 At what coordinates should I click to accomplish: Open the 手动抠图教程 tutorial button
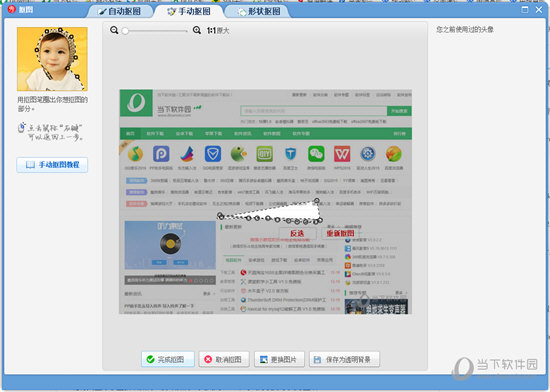(x=52, y=165)
